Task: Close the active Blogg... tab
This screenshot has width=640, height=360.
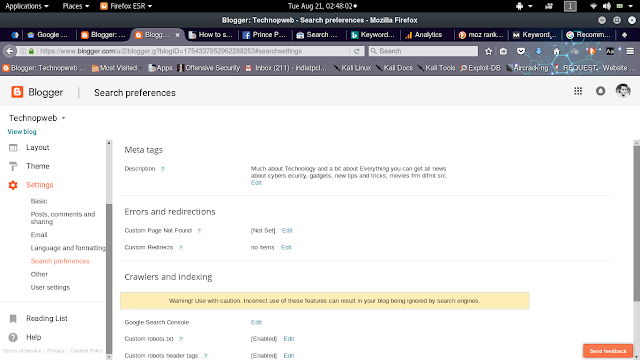Action: [178, 35]
